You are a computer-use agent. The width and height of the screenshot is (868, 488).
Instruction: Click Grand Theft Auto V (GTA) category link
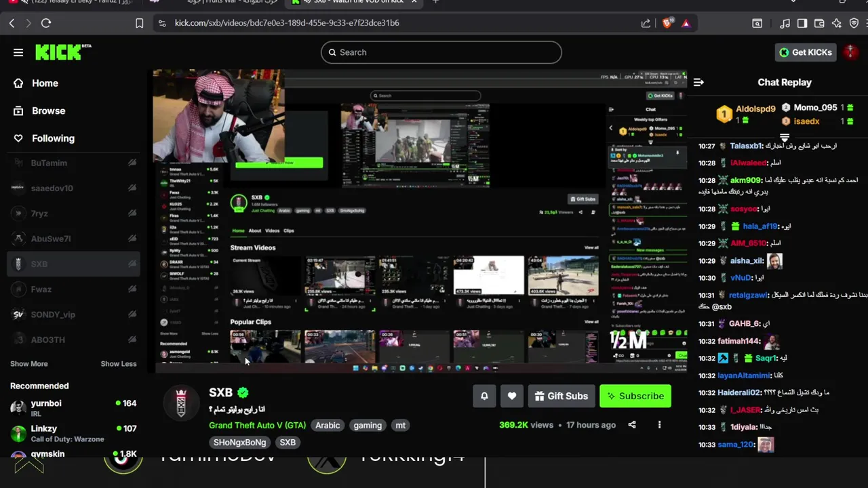click(257, 426)
